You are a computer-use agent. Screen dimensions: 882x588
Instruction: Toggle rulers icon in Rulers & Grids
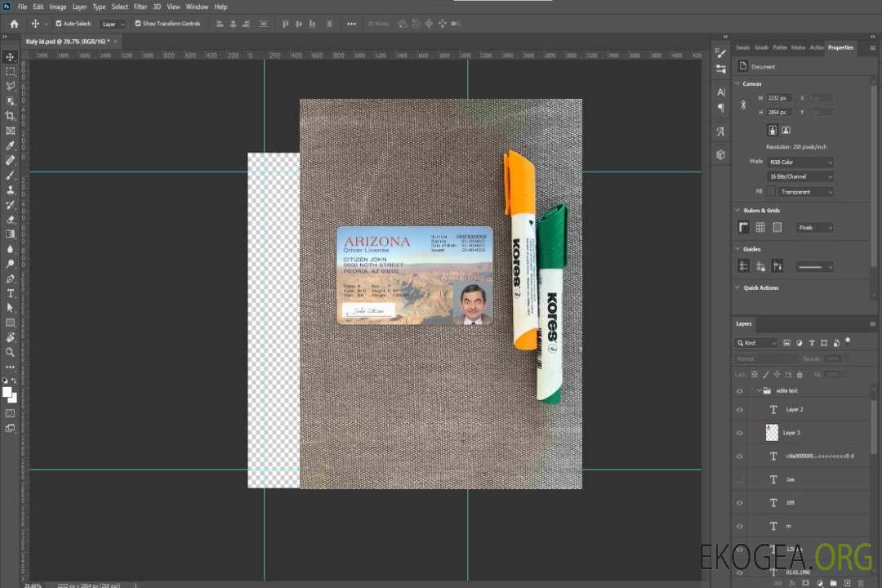pos(743,228)
